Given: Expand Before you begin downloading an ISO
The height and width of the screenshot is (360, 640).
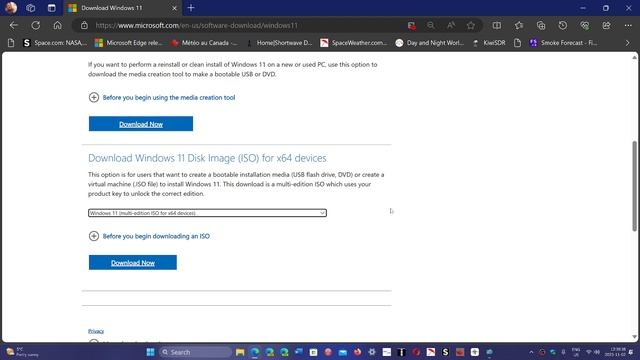Looking at the screenshot, I should [149, 236].
